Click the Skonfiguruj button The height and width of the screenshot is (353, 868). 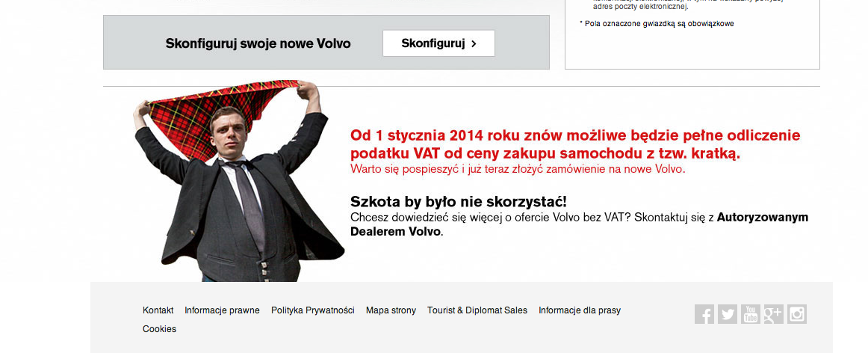point(438,43)
